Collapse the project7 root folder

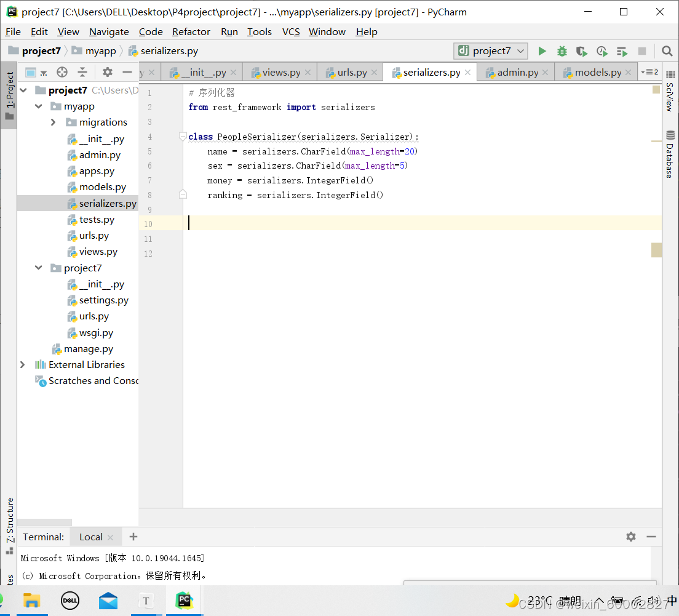(23, 90)
